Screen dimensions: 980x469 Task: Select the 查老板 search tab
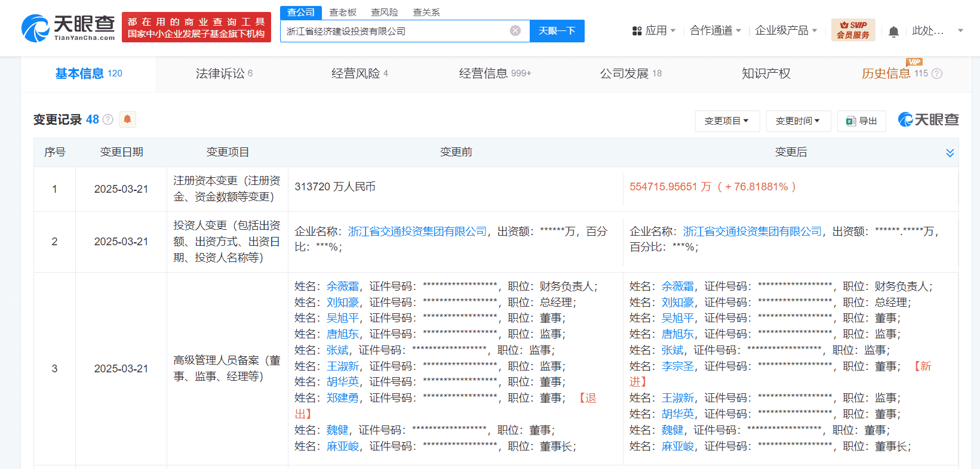[x=343, y=13]
